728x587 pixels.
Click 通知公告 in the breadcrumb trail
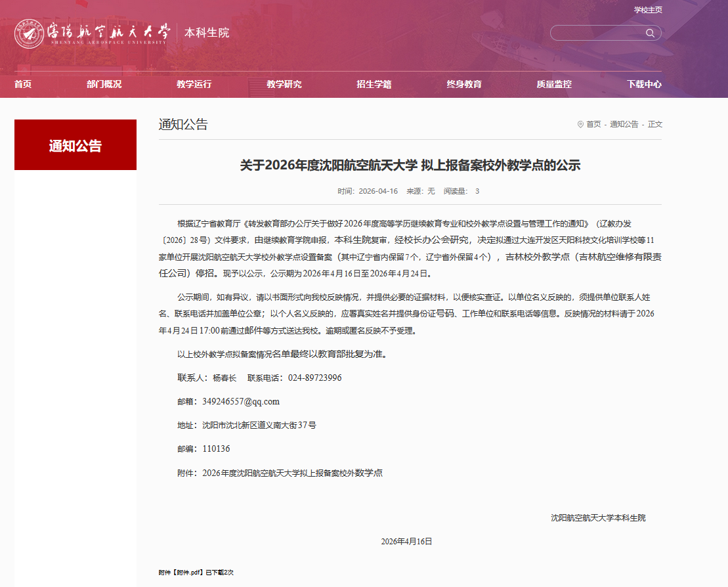click(624, 124)
